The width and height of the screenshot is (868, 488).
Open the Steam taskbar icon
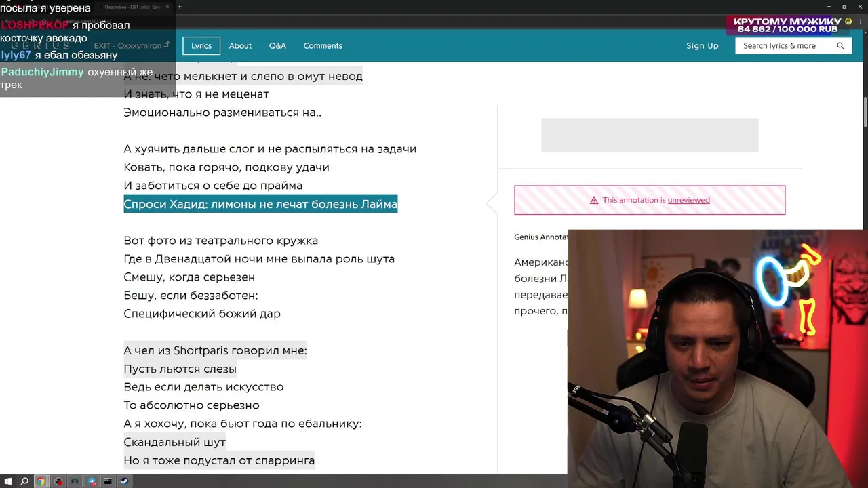[x=124, y=481]
